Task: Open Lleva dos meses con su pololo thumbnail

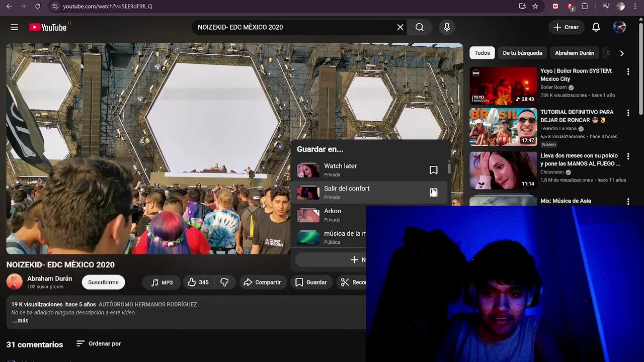Action: pyautogui.click(x=503, y=169)
